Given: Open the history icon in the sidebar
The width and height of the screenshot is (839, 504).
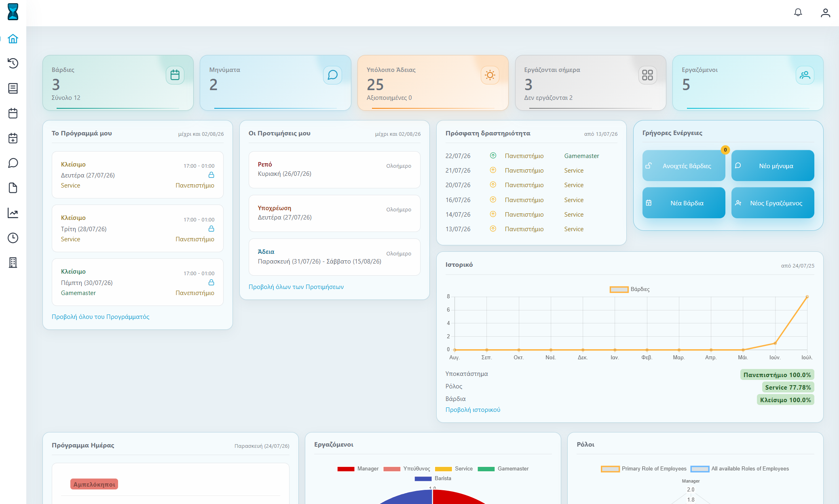Looking at the screenshot, I should [x=13, y=63].
